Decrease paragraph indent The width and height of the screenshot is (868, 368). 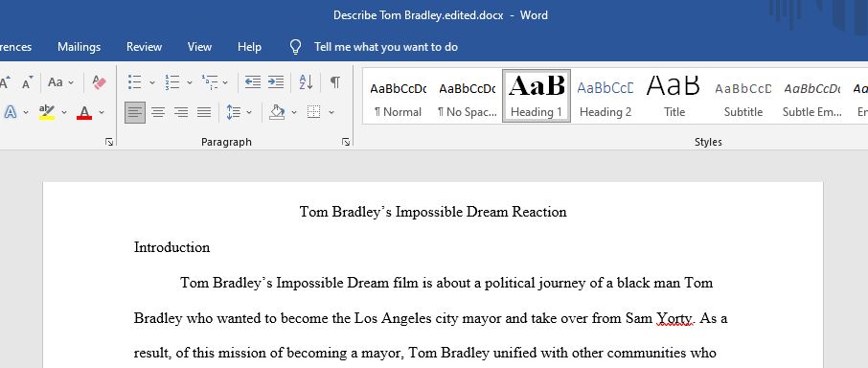(x=252, y=82)
